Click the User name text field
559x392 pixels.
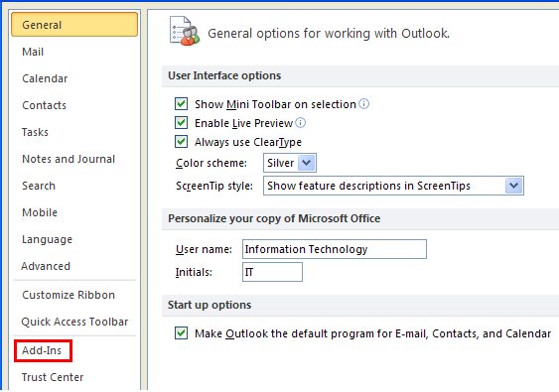tap(335, 249)
